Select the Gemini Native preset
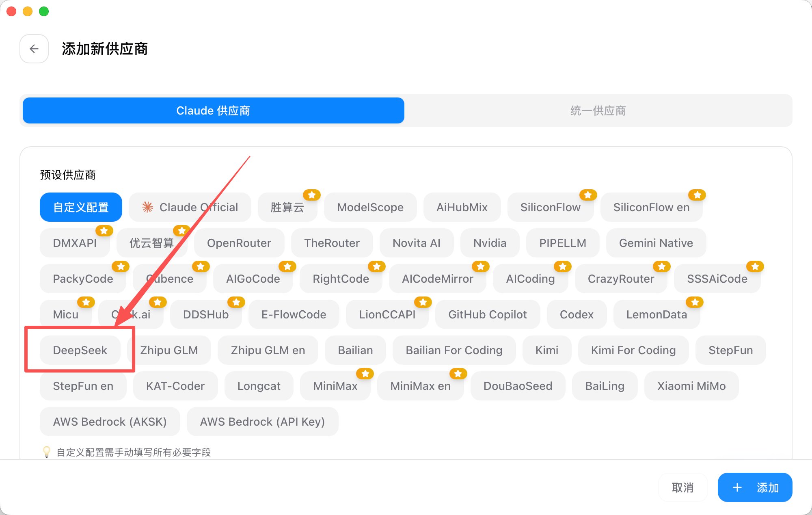 coord(656,243)
